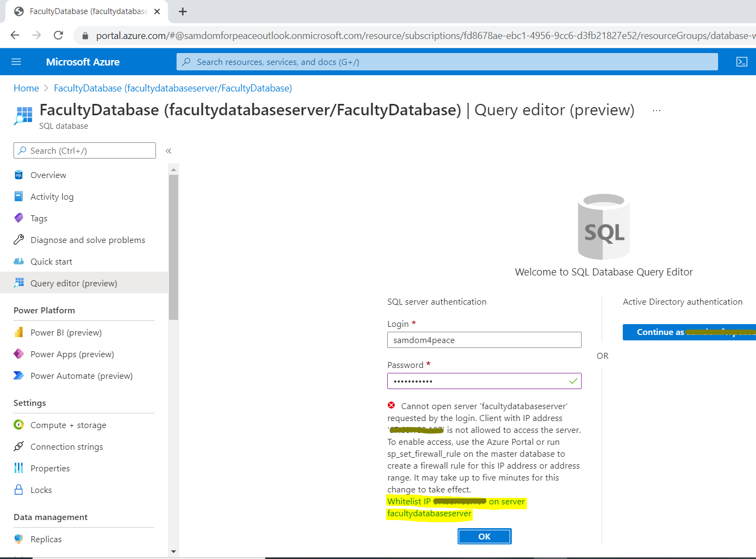This screenshot has width=756, height=559.
Task: Click the Replicas icon
Action: [x=19, y=539]
